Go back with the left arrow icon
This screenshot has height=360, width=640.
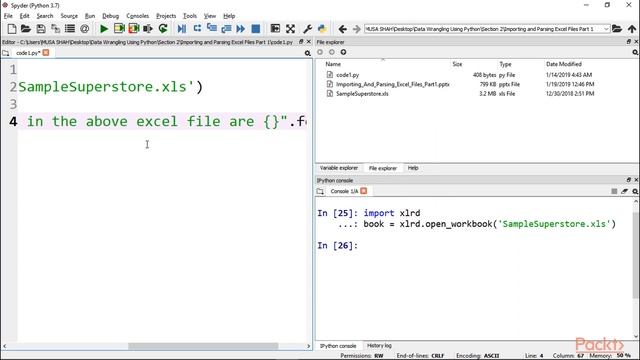point(342,29)
